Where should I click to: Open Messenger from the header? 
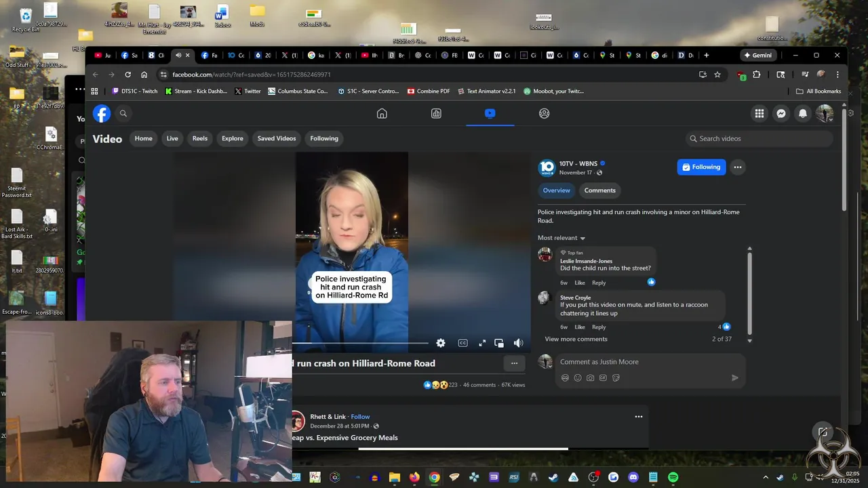(781, 114)
